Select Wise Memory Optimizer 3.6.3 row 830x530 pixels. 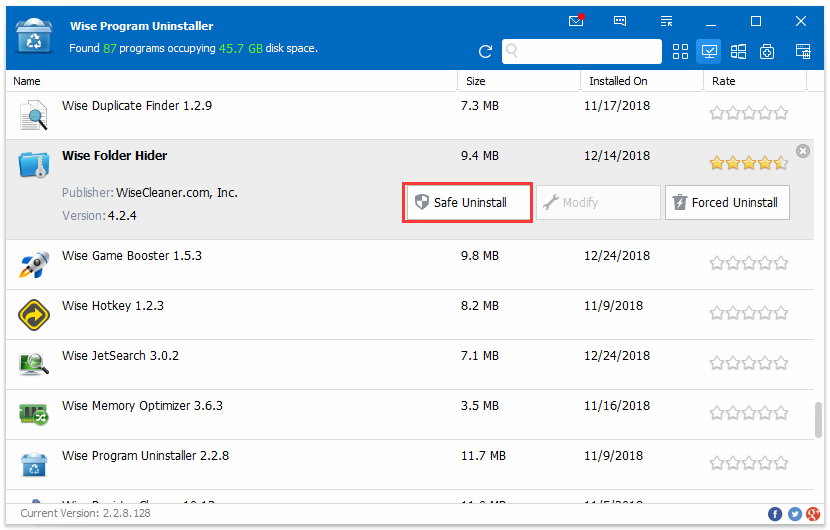click(410, 415)
